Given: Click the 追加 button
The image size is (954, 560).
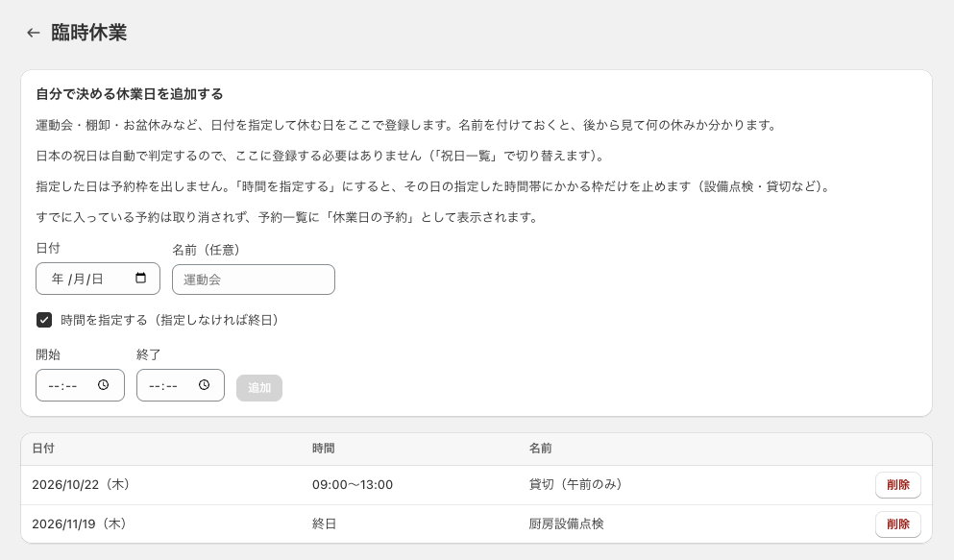Looking at the screenshot, I should (259, 388).
